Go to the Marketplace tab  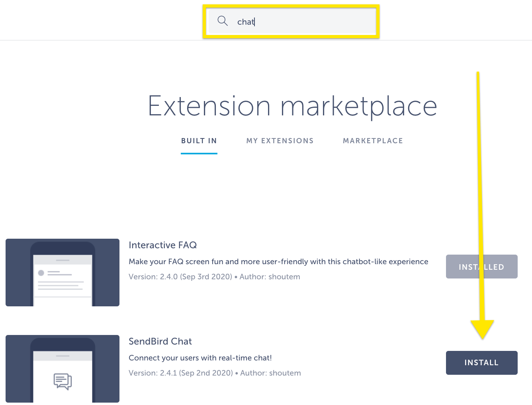[x=373, y=141]
